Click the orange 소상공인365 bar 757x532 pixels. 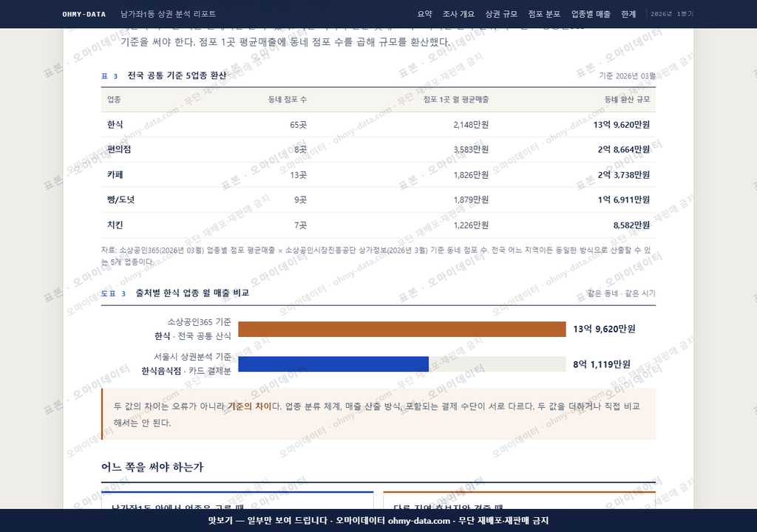(401, 330)
